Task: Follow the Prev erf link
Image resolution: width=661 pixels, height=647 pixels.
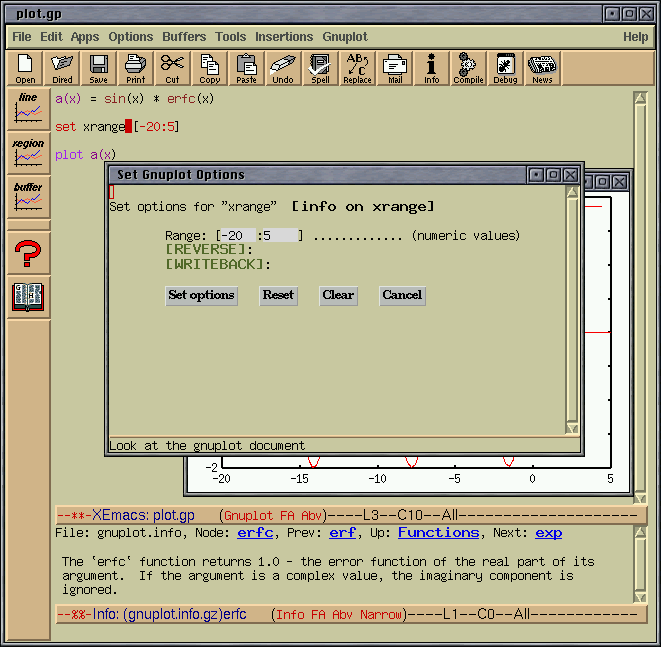Action: coord(343,533)
